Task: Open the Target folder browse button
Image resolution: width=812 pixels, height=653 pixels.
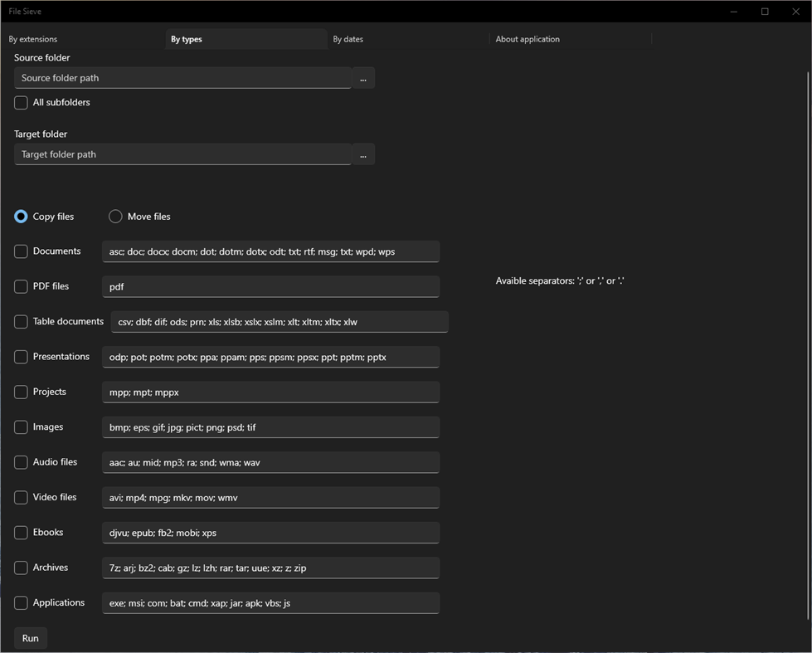Action: point(362,154)
